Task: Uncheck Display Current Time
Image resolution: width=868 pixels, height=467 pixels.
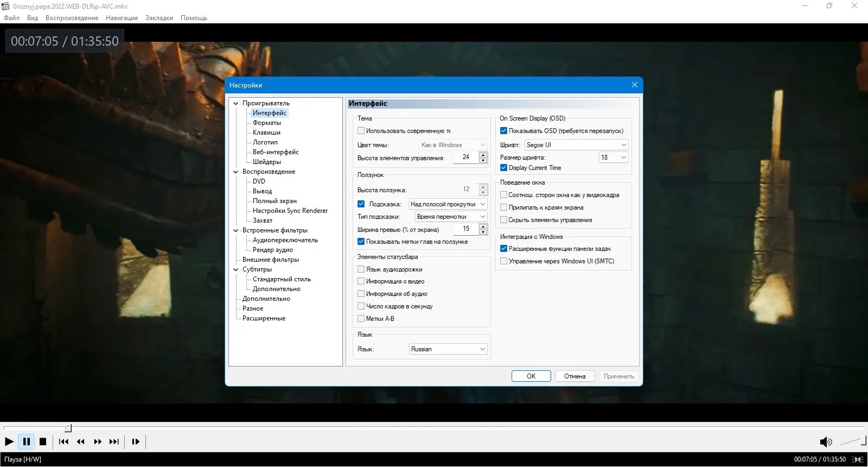Action: point(503,168)
